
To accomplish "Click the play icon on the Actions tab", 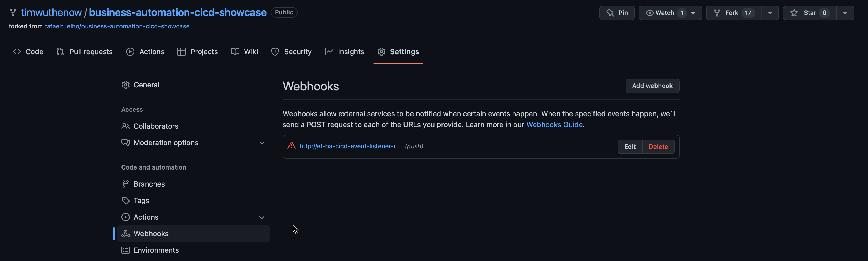I will 130,51.
